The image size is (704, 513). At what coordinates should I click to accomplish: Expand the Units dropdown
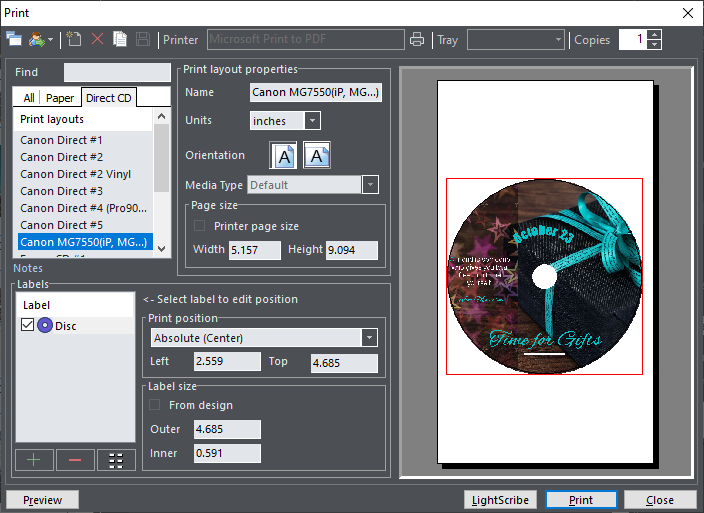coord(312,121)
